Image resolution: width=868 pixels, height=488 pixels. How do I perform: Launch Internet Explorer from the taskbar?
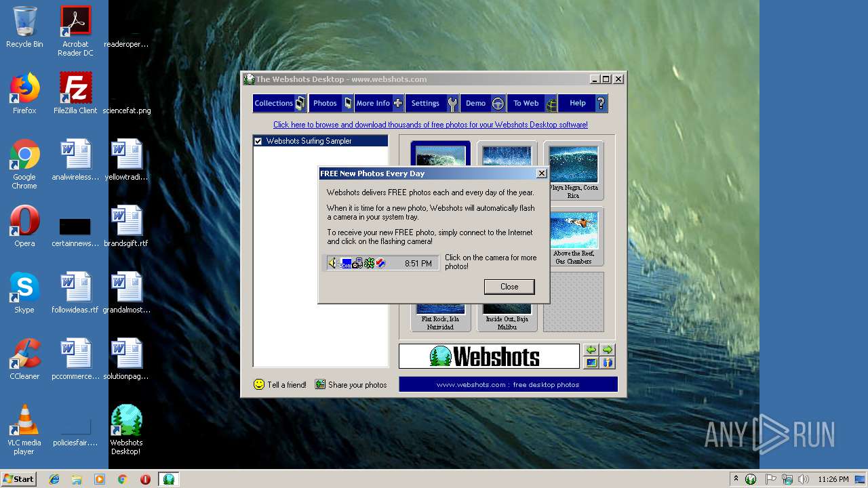(54, 479)
